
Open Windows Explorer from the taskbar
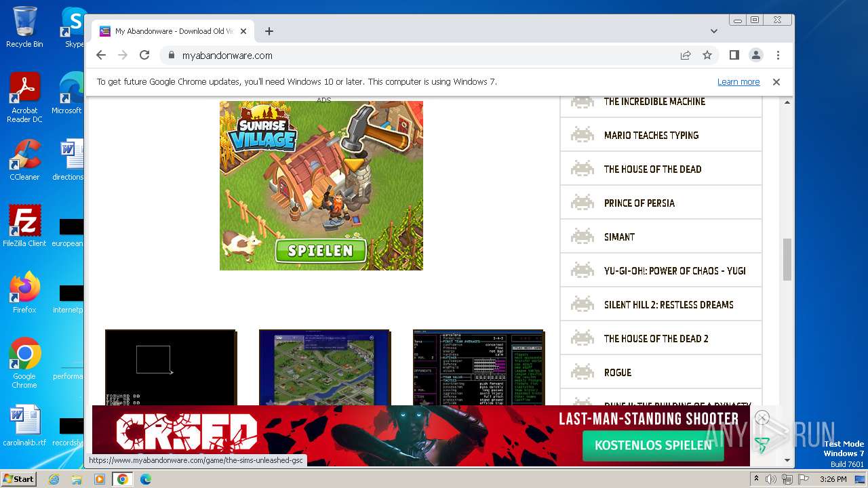click(77, 479)
